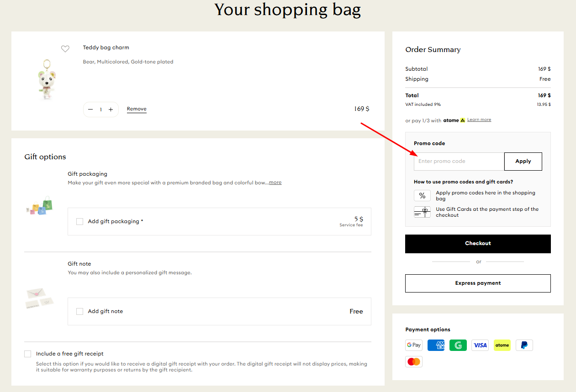Screen dimensions: 576x392
Task: Select the Google Pay payment icon
Action: click(413, 345)
